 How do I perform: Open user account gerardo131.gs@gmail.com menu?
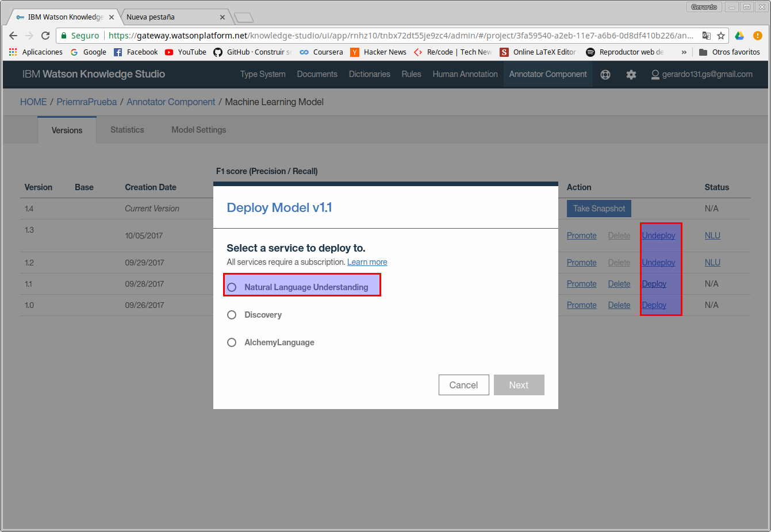[701, 75]
